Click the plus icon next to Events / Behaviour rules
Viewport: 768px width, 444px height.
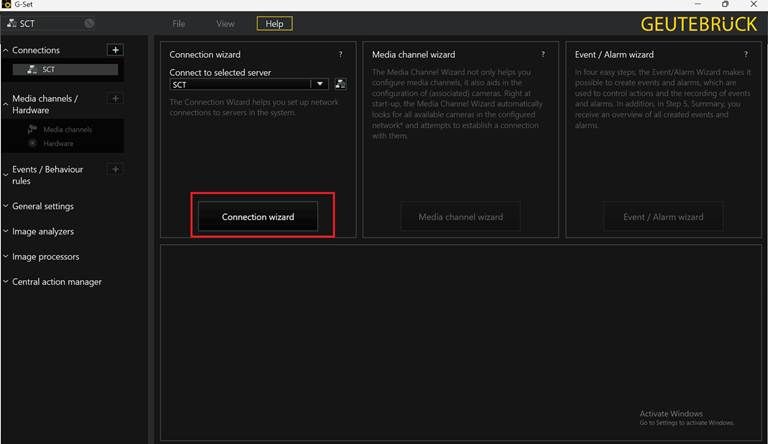click(115, 169)
